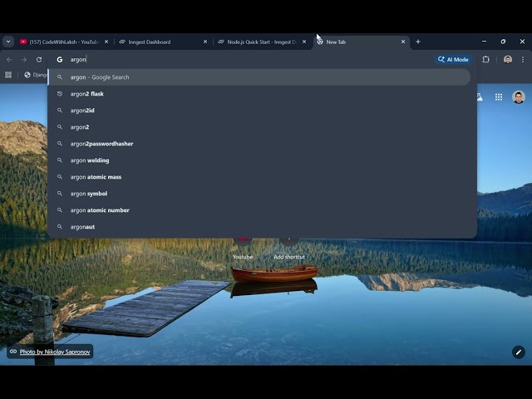The width and height of the screenshot is (532, 399).
Task: Choose 'argon atomic number' suggestion
Action: (x=259, y=210)
